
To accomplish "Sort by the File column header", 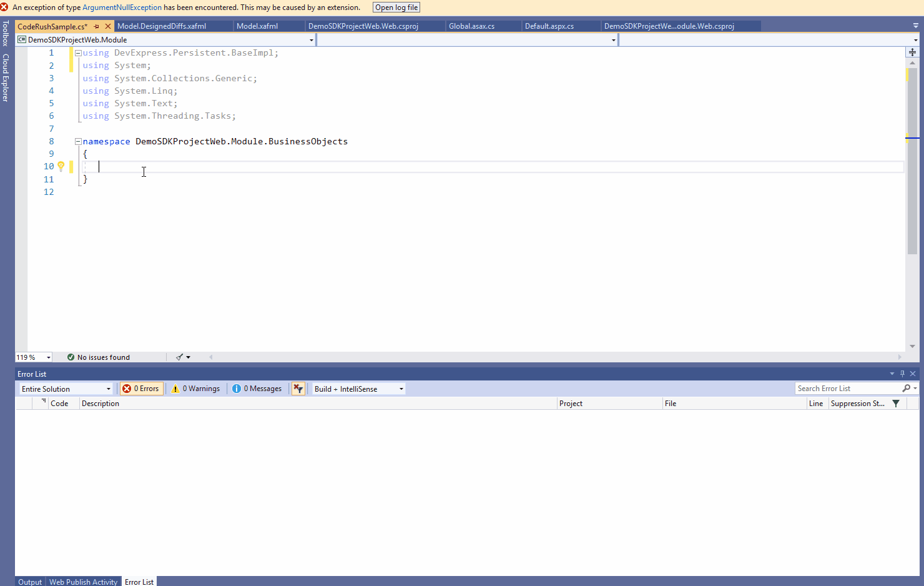I will click(x=734, y=404).
